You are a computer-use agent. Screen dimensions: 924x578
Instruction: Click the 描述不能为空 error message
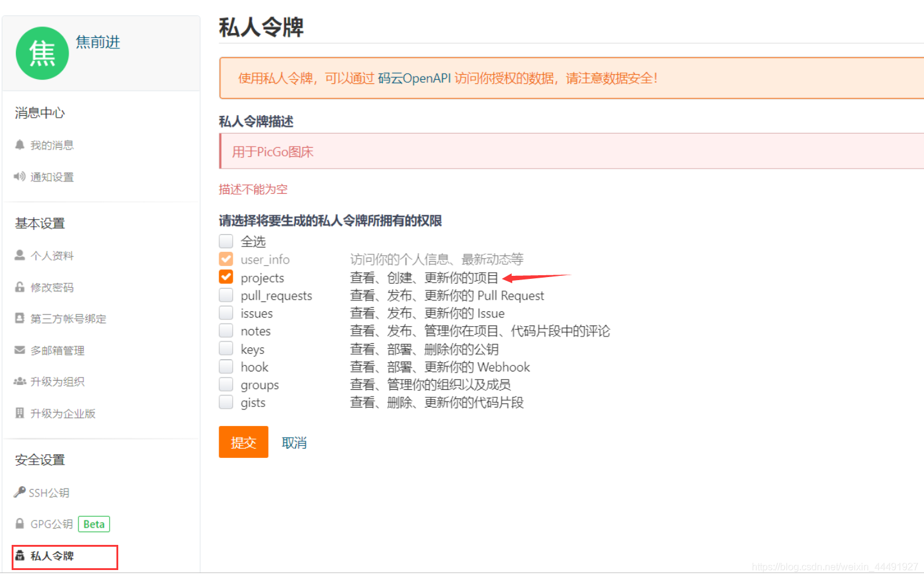coord(253,189)
